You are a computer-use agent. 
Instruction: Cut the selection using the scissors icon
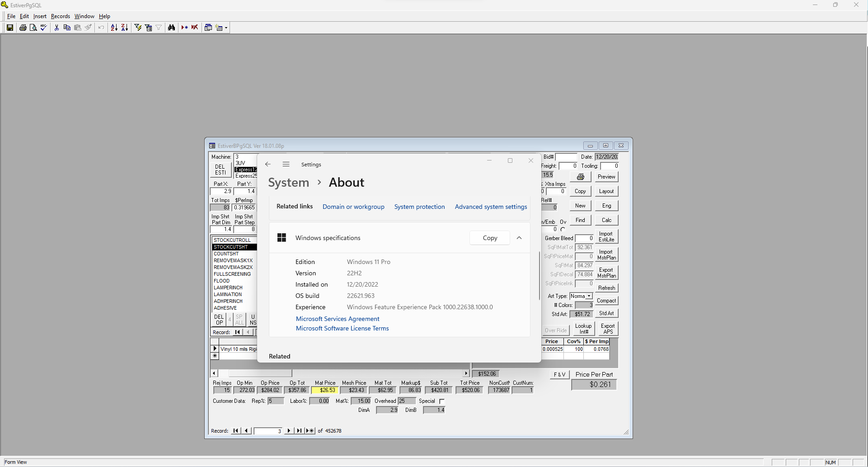[x=56, y=27]
